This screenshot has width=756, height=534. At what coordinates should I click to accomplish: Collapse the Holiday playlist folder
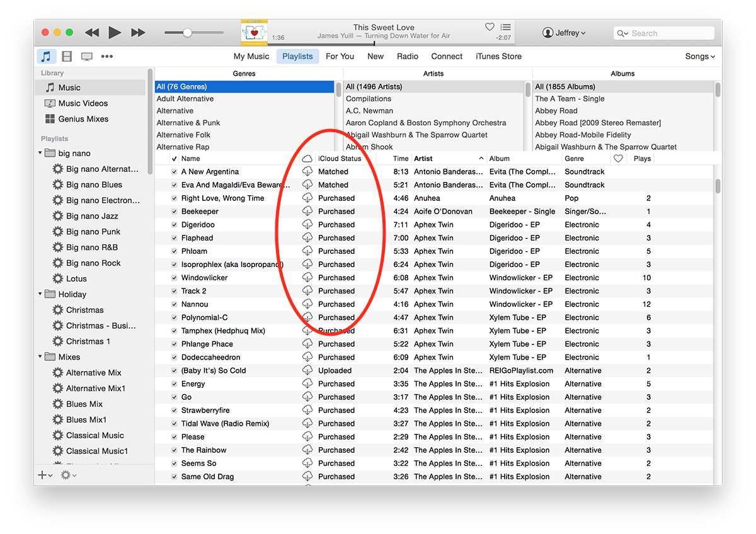click(x=39, y=294)
